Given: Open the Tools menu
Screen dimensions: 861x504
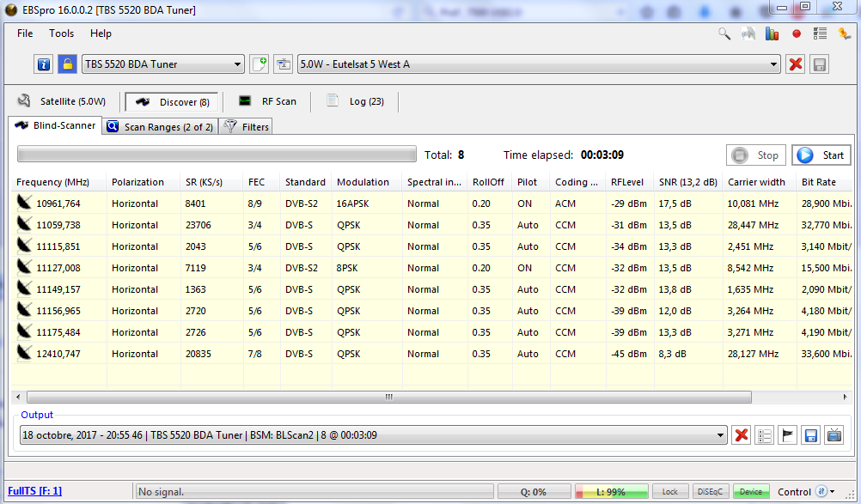Looking at the screenshot, I should point(61,33).
